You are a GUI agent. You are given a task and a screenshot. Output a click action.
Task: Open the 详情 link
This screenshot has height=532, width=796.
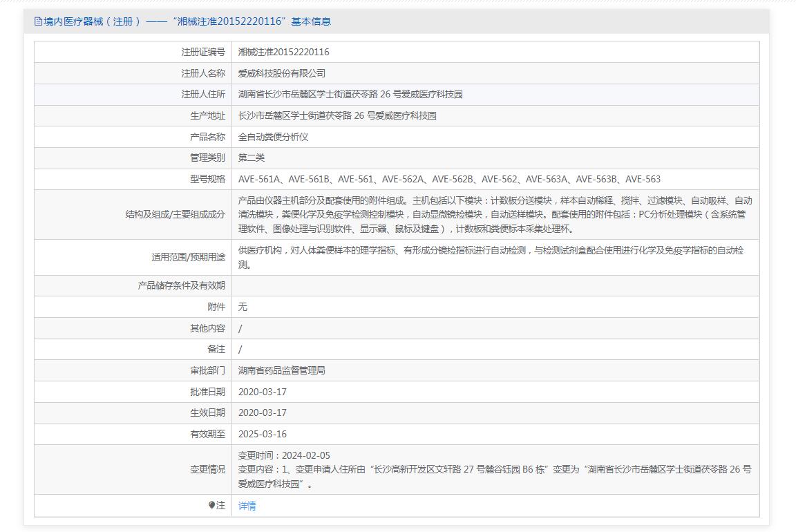247,506
